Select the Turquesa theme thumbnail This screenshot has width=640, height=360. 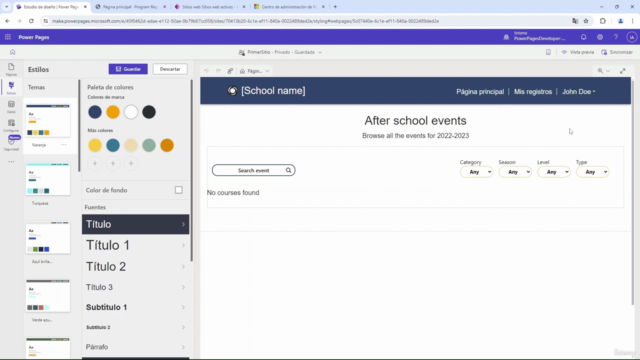(48, 180)
